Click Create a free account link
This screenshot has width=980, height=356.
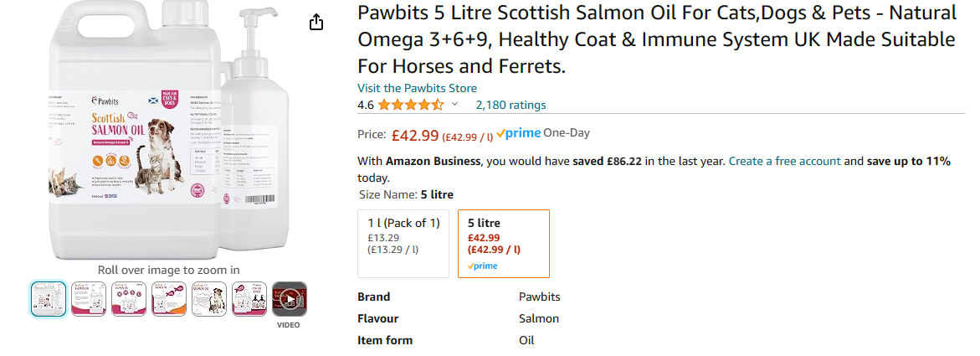pos(784,161)
